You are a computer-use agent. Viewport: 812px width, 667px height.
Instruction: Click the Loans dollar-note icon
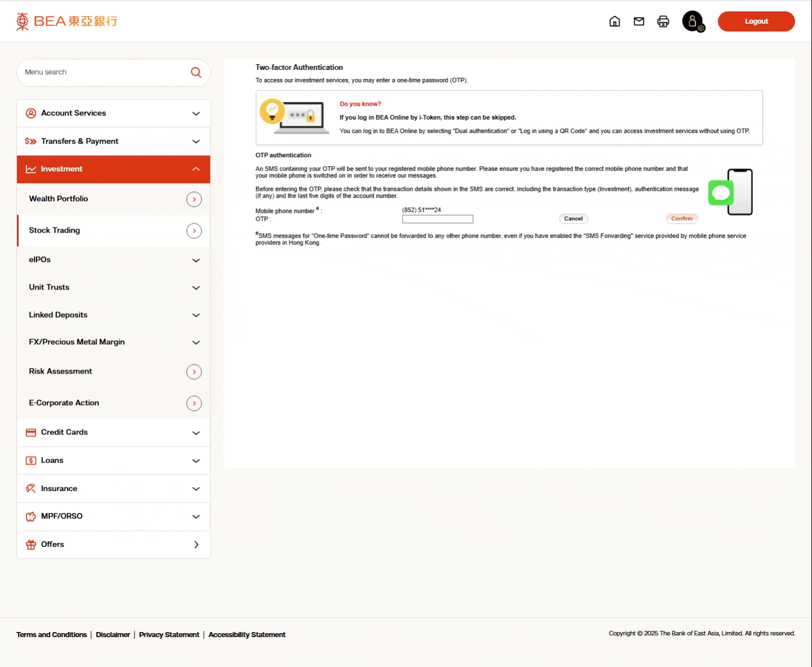tap(31, 460)
